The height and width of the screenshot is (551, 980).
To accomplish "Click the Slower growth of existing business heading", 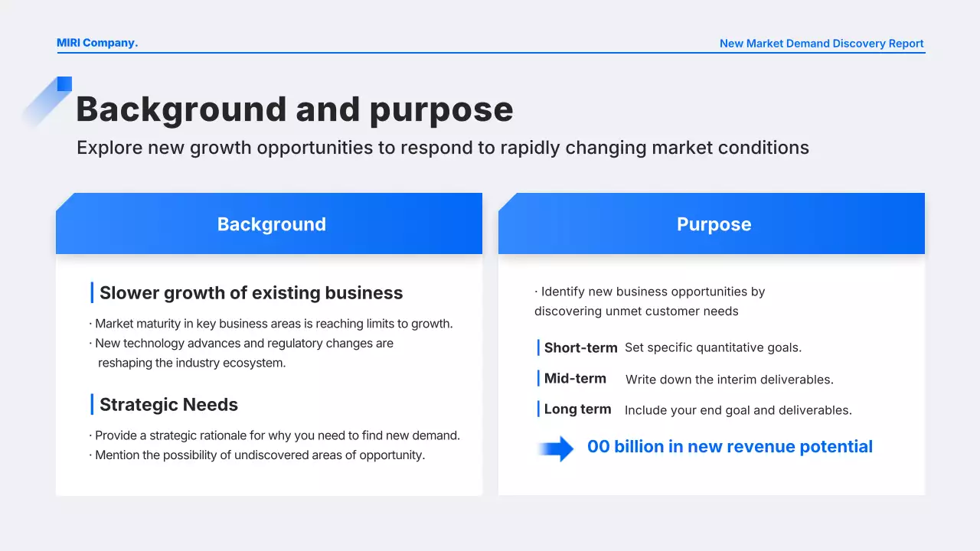I will [x=251, y=293].
